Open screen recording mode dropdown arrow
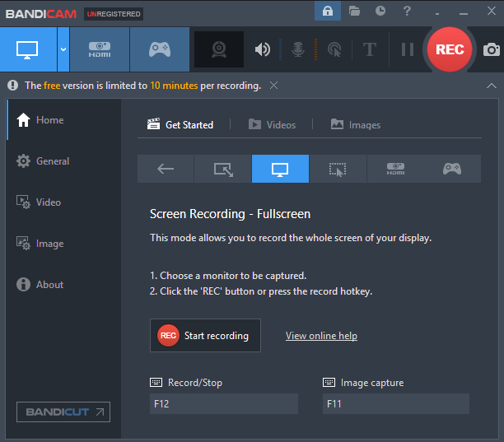Screen dimensions: 504x442 (63, 49)
